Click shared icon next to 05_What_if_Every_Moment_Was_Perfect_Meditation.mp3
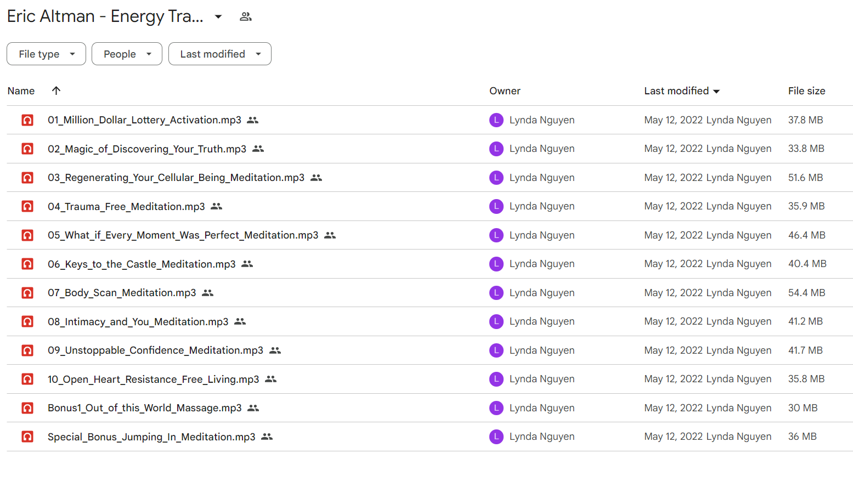The height and width of the screenshot is (504, 853). pos(330,235)
